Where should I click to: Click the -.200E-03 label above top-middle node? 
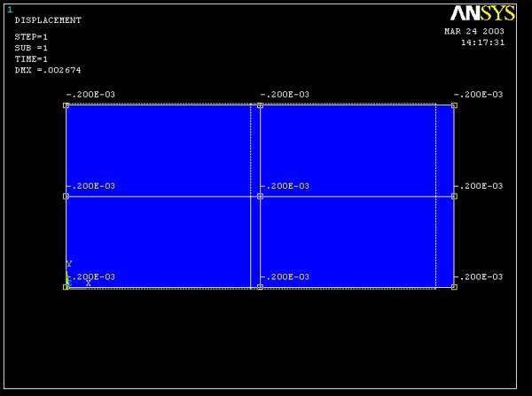point(285,95)
